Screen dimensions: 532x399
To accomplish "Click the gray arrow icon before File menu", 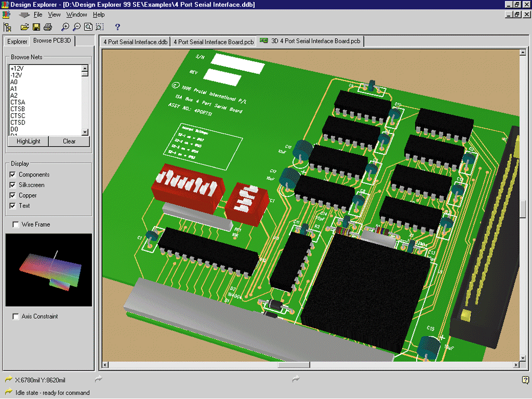I will (24, 15).
